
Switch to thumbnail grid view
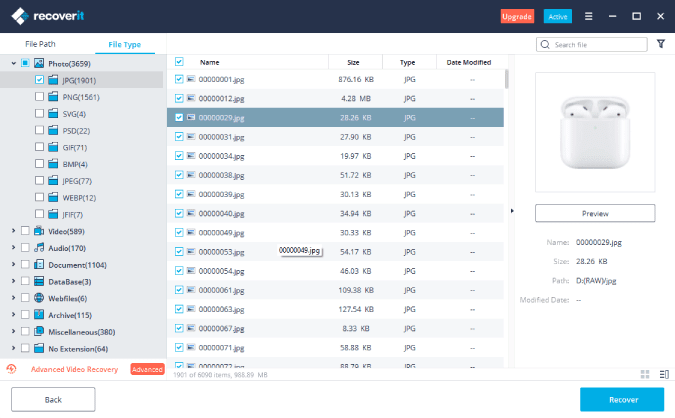click(x=645, y=374)
